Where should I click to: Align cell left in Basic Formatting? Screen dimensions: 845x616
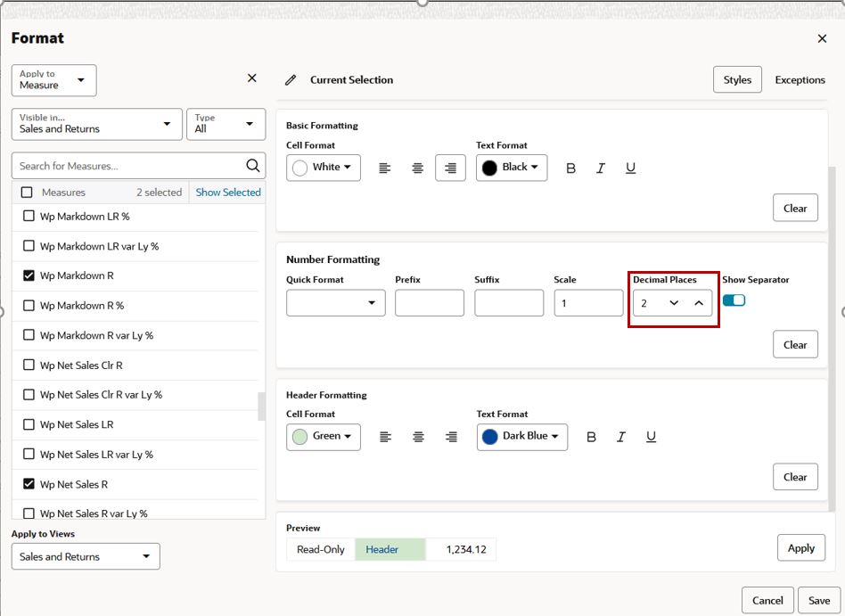click(385, 168)
